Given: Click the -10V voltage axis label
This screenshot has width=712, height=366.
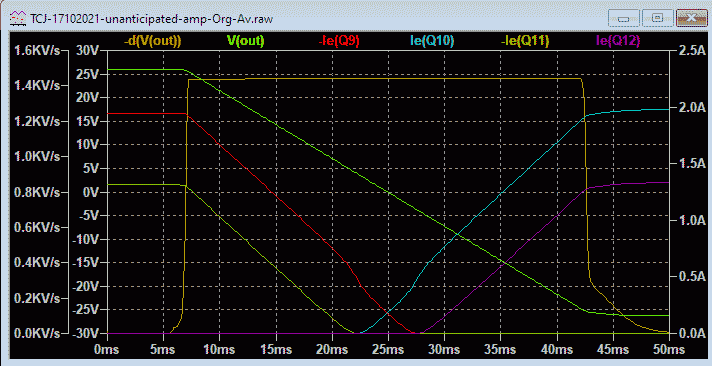Looking at the screenshot, I should [85, 239].
